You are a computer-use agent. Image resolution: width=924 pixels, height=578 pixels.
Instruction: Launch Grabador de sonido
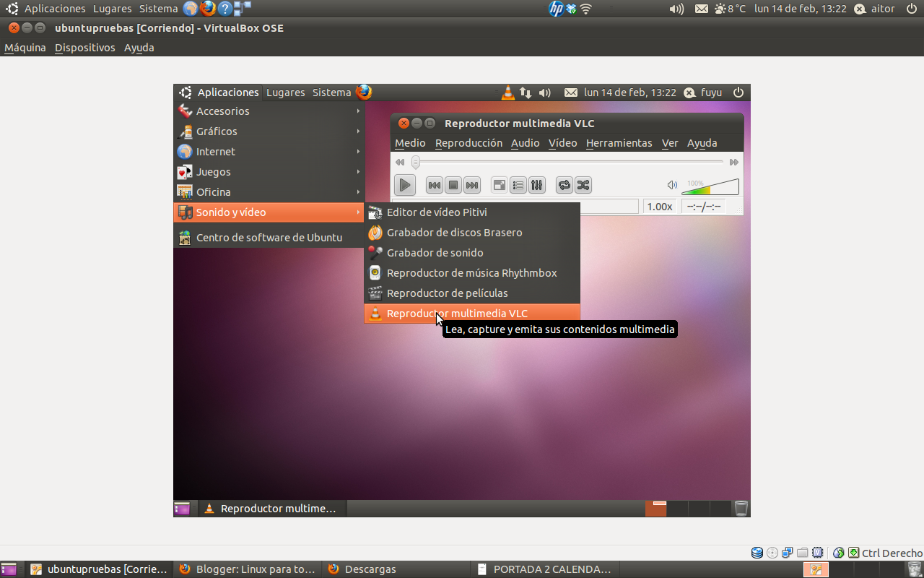[x=472, y=253]
